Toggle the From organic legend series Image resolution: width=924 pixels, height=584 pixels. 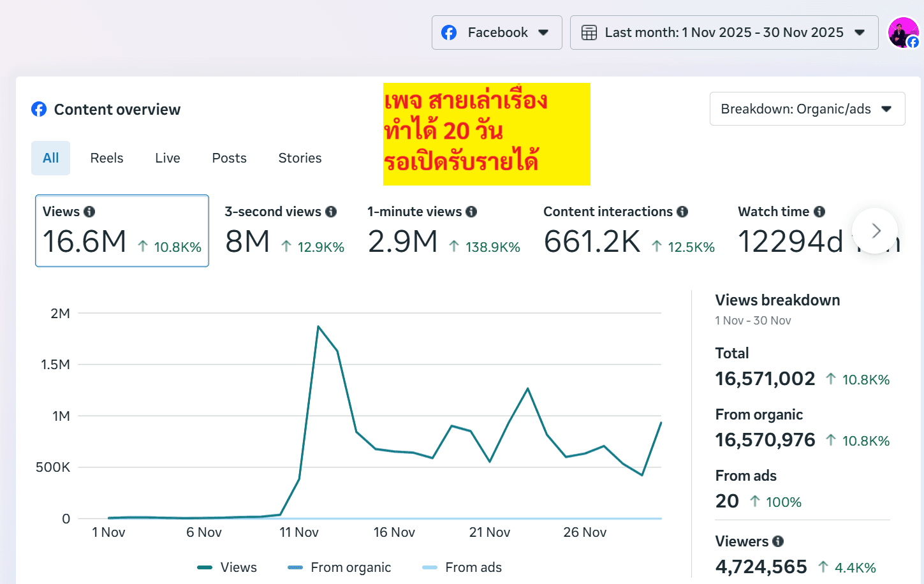pos(339,567)
